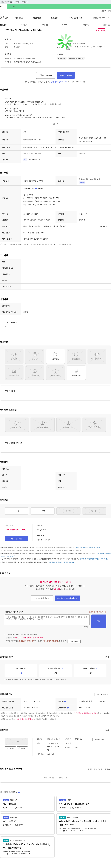Open the 직업 능력 개발 menu
Viewport: 111px width, 868px height.
(76, 18)
